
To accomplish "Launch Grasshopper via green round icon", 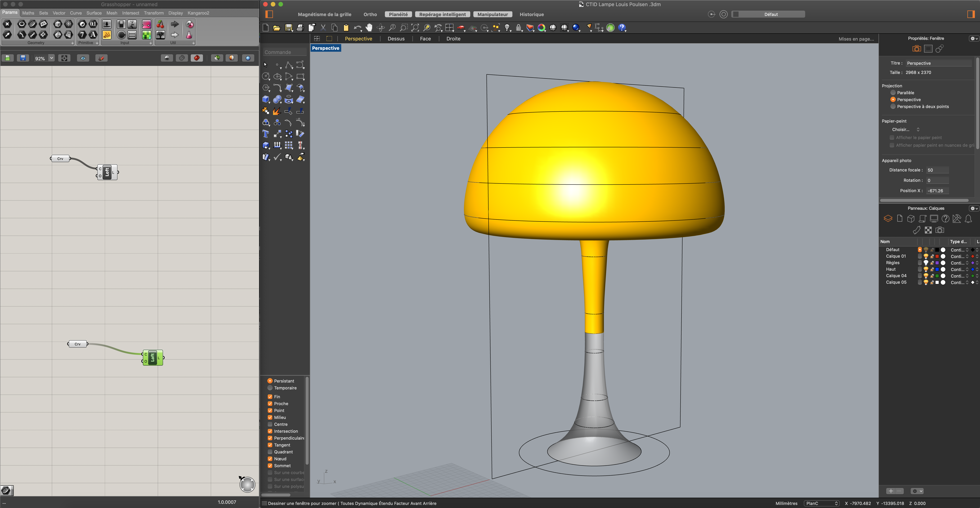I will [x=610, y=27].
